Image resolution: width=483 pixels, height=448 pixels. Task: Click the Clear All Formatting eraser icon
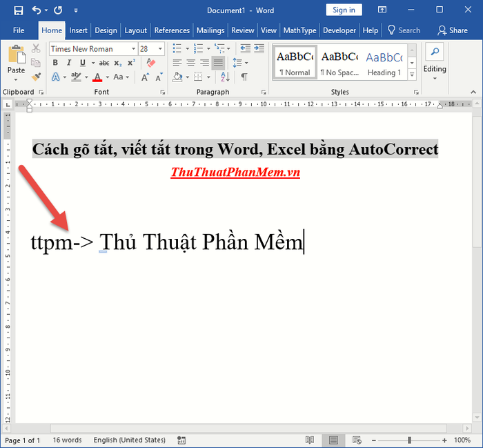pyautogui.click(x=150, y=63)
